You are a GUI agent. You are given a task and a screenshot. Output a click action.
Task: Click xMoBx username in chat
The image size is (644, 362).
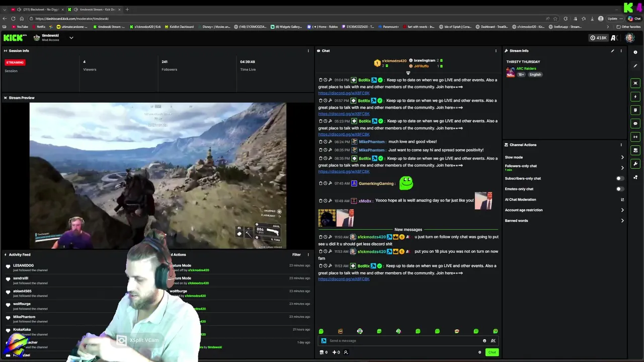point(365,201)
